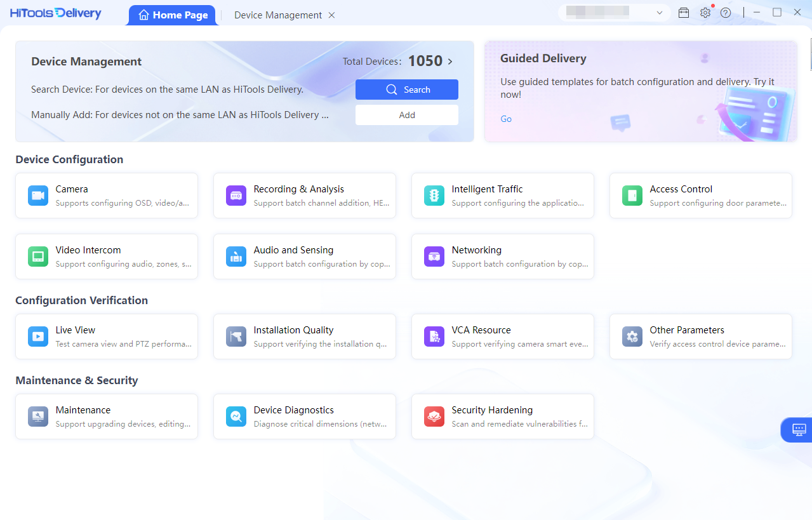Close the Device Management tab

click(331, 15)
